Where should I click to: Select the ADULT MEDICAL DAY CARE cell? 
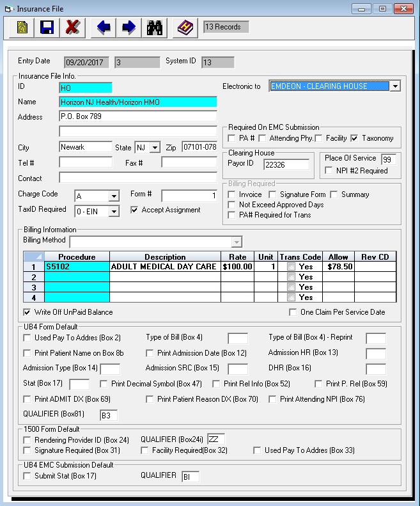coord(165,267)
